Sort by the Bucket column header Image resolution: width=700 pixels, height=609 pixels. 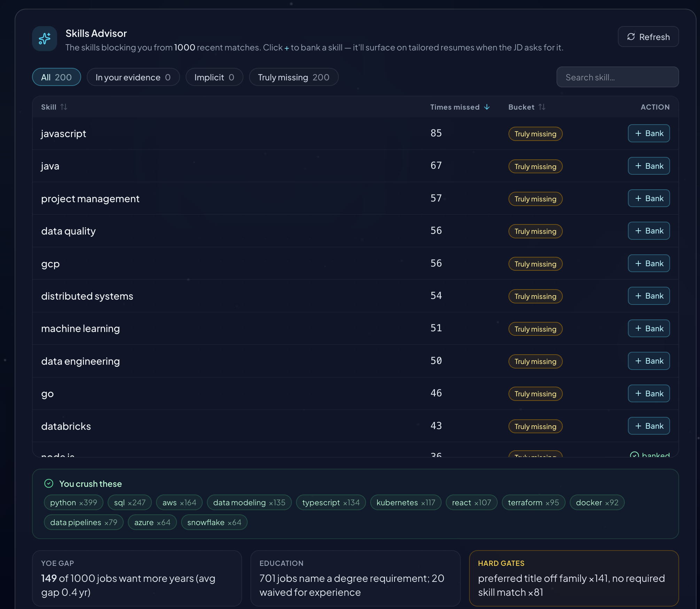click(527, 107)
